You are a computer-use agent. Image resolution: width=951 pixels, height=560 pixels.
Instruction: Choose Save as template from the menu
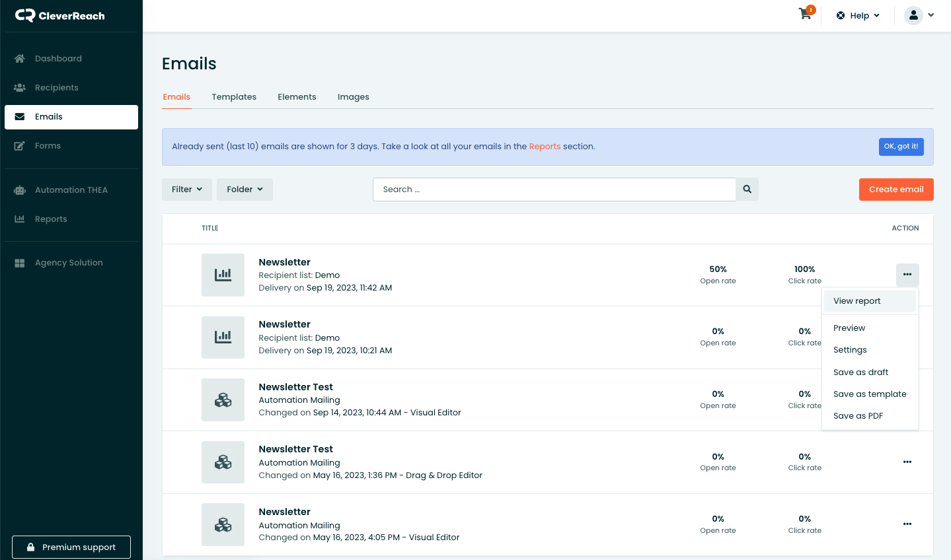pos(870,394)
